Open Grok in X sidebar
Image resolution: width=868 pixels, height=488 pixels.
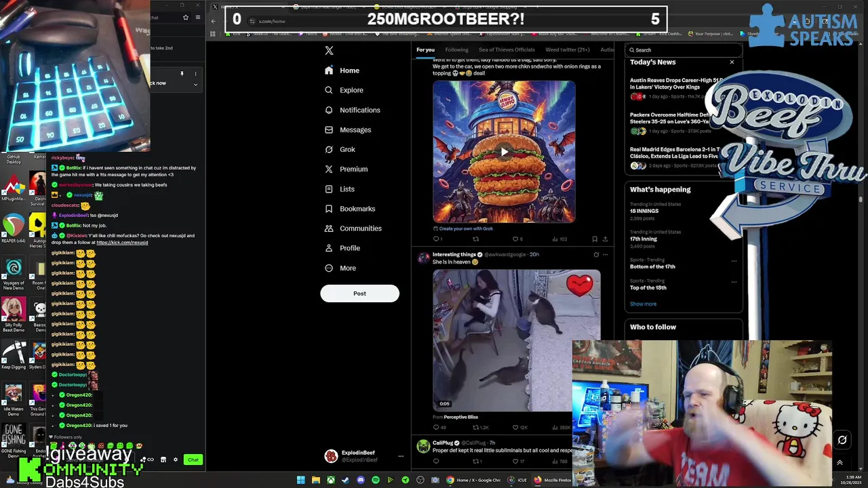point(340,149)
